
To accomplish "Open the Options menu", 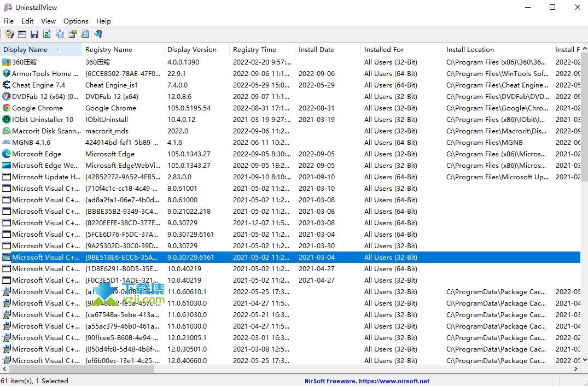I will pos(75,21).
